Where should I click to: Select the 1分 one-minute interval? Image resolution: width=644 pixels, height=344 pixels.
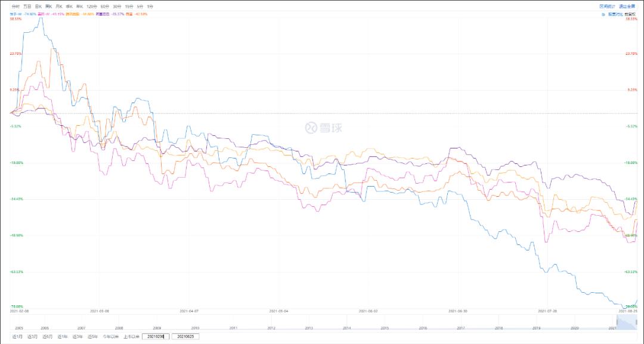tap(149, 6)
